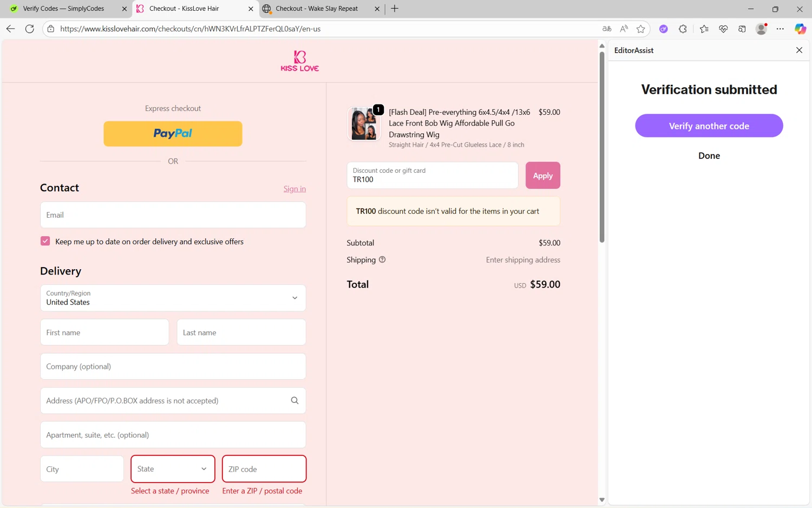Viewport: 812px width, 508px height.
Task: Focus the Apartment, suite field
Action: pos(173,435)
